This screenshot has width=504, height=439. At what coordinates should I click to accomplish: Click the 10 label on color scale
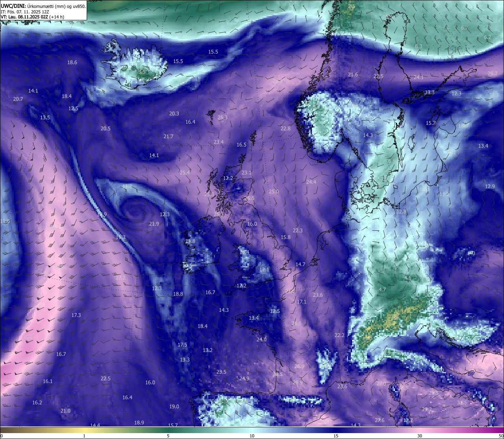[x=252, y=435]
